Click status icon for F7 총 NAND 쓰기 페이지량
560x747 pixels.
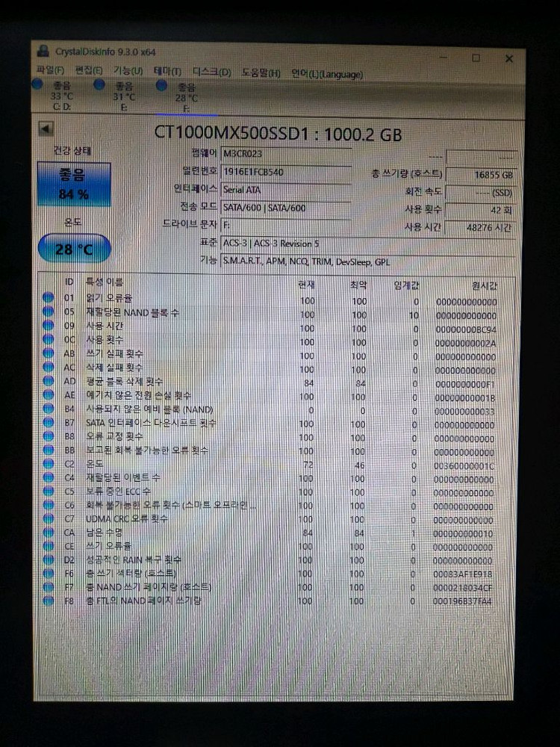coord(49,587)
